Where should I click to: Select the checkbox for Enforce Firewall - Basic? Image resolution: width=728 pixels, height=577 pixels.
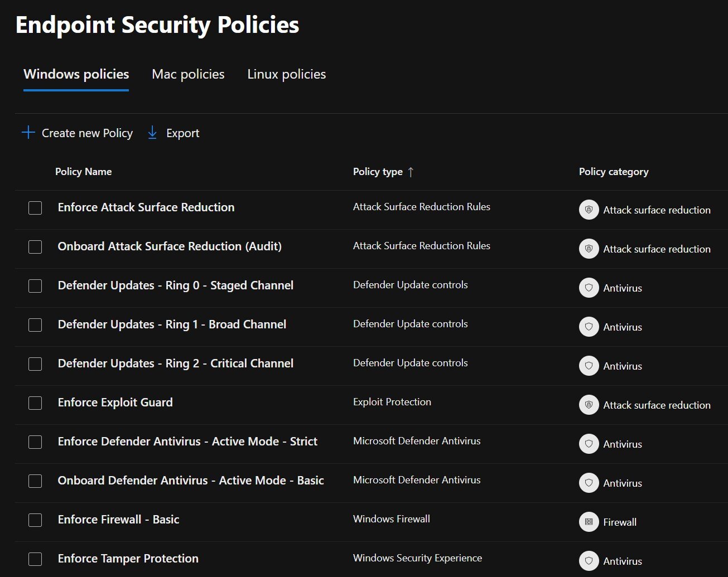tap(35, 520)
